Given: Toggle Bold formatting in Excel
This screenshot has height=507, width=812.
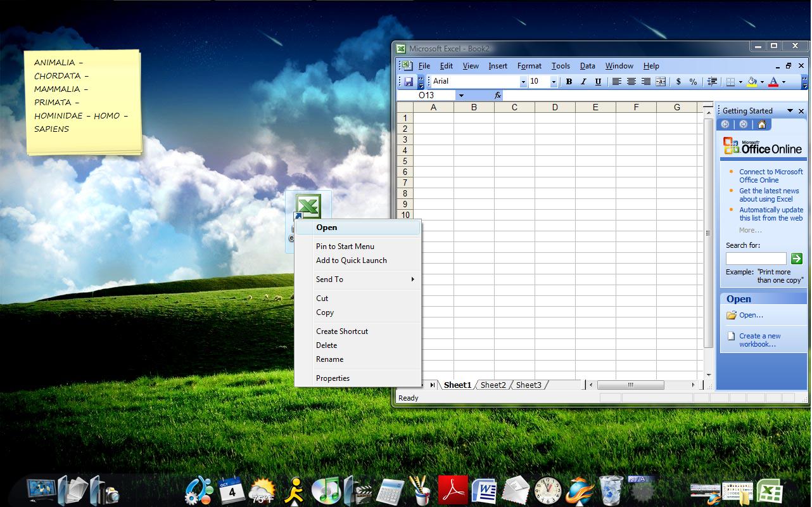Looking at the screenshot, I should point(569,82).
